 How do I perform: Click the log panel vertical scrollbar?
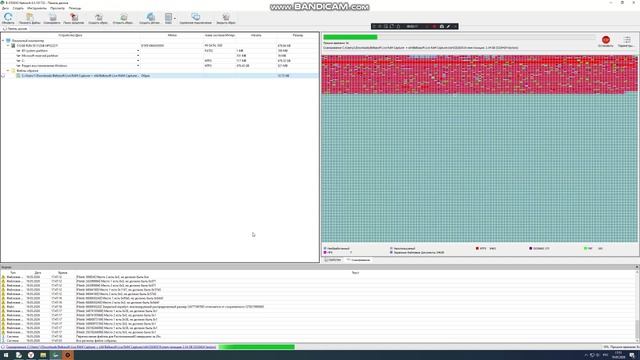(637, 306)
